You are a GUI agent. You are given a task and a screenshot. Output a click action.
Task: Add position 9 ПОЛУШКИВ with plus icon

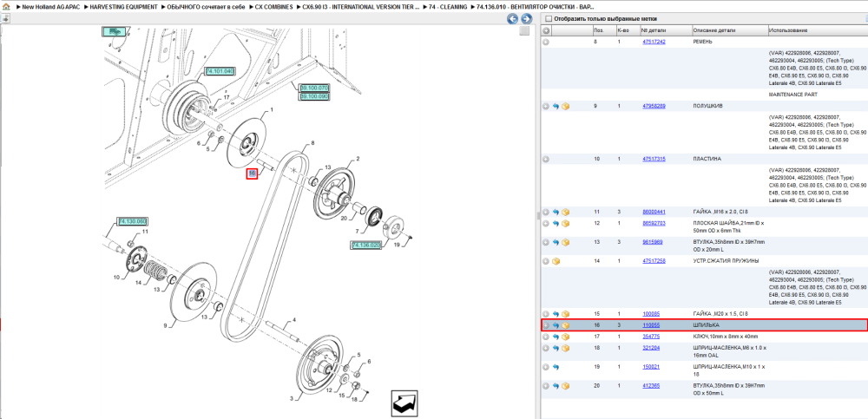coord(546,106)
